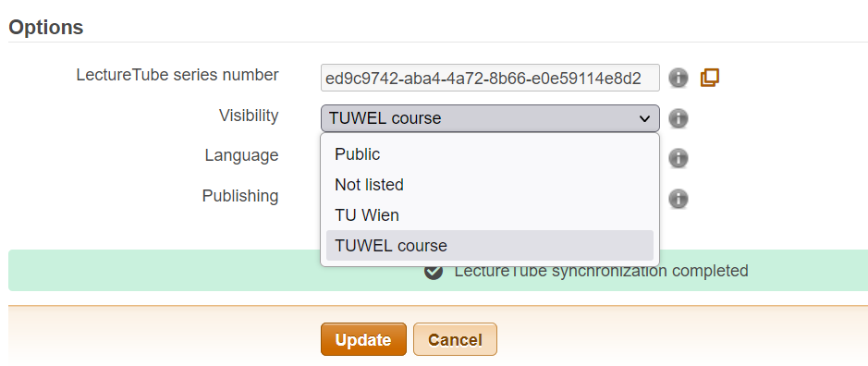The width and height of the screenshot is (868, 366).
Task: Click info icon beside LectureTube series number
Action: click(x=679, y=78)
